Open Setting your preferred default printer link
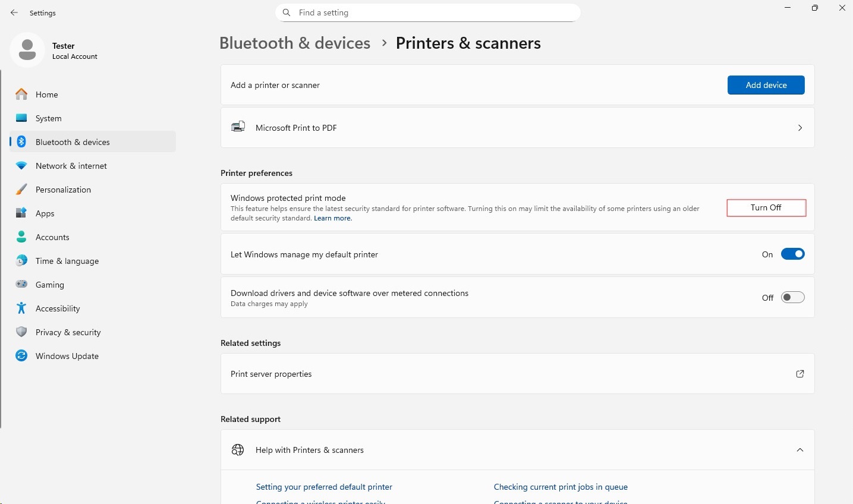The height and width of the screenshot is (504, 853). tap(324, 487)
